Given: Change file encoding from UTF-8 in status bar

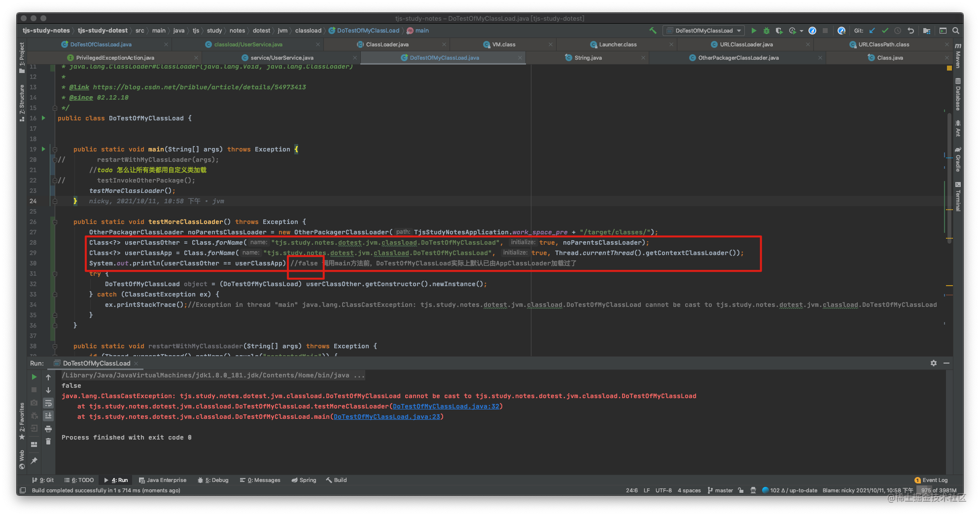Looking at the screenshot, I should pyautogui.click(x=664, y=490).
